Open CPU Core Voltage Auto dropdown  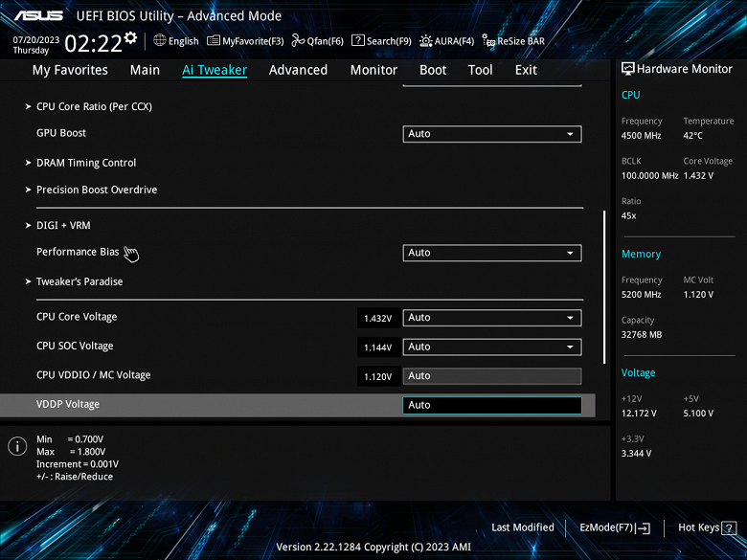click(x=492, y=318)
